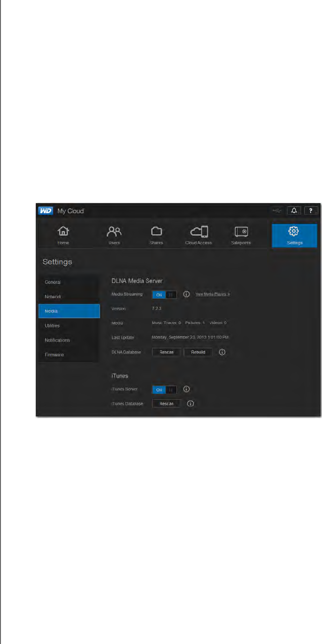Image resolution: width=322 pixels, height=644 pixels.
Task: Open the help question mark icon
Action: pos(310,211)
